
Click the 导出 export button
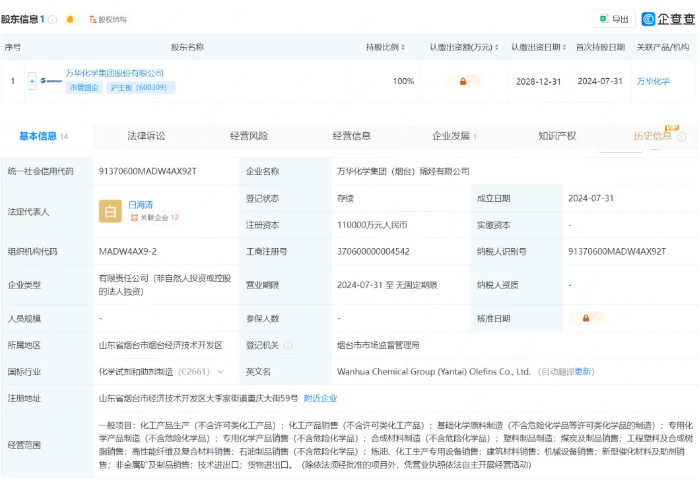614,19
